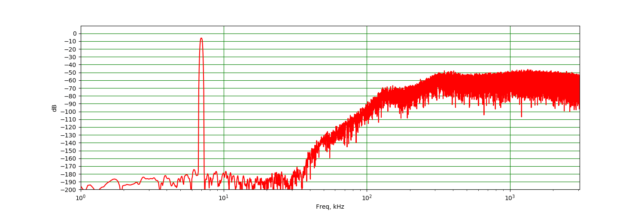
Task: Click the y-axis tick label '−50'
Action: click(70, 73)
